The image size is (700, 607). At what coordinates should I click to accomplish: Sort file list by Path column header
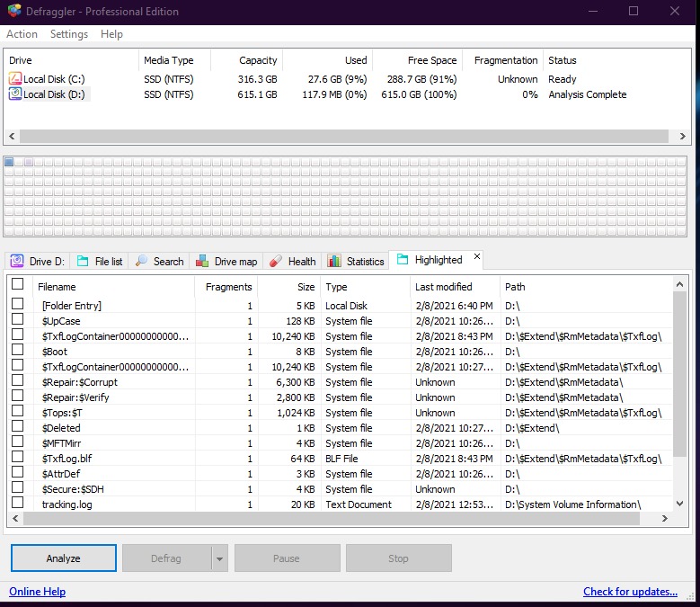(x=586, y=287)
